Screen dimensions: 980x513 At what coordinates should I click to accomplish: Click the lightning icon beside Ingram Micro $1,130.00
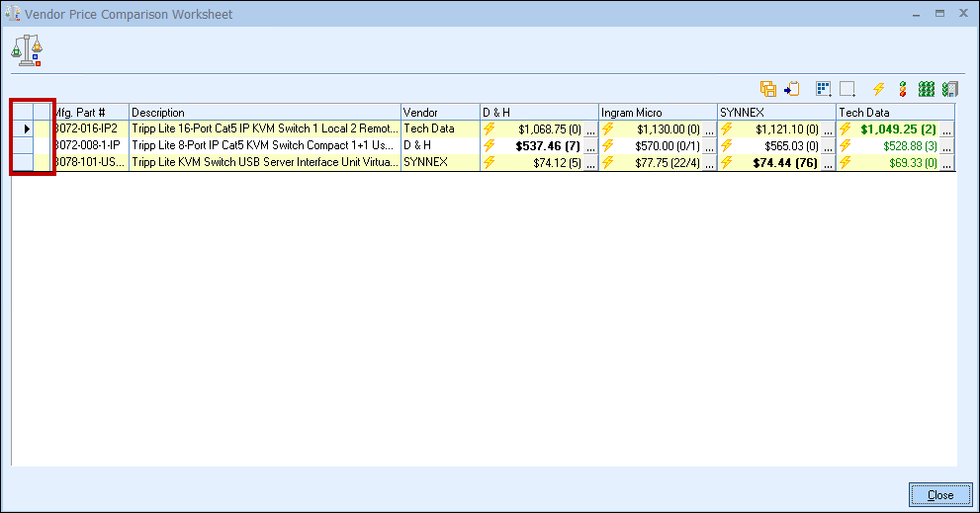point(607,128)
